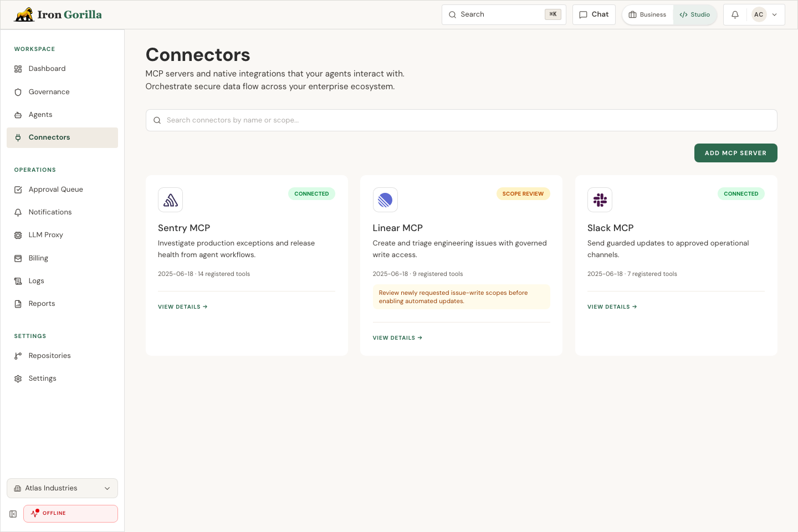
Task: Click the Sentry MCP title
Action: tap(184, 228)
